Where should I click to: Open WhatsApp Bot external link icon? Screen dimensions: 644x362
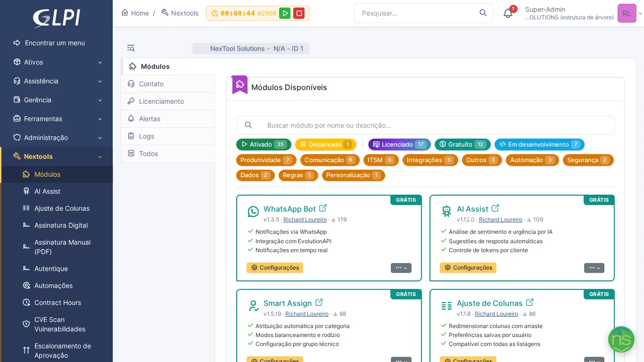click(x=323, y=208)
